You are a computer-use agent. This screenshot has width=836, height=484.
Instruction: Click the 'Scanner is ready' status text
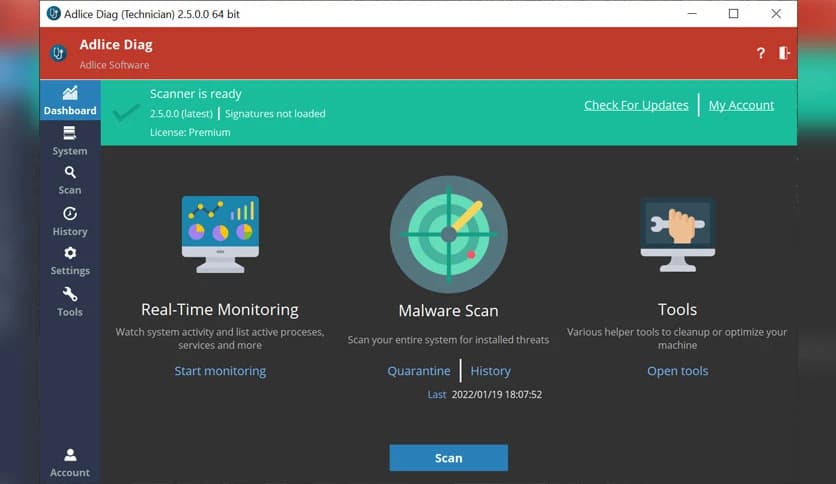[196, 94]
